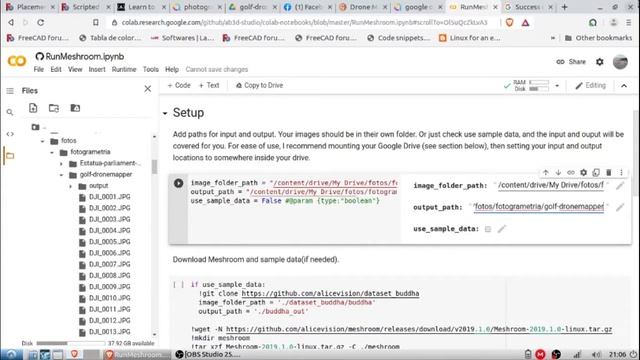640x360 pixels.
Task: Click the browser address bar
Action: (x=304, y=22)
